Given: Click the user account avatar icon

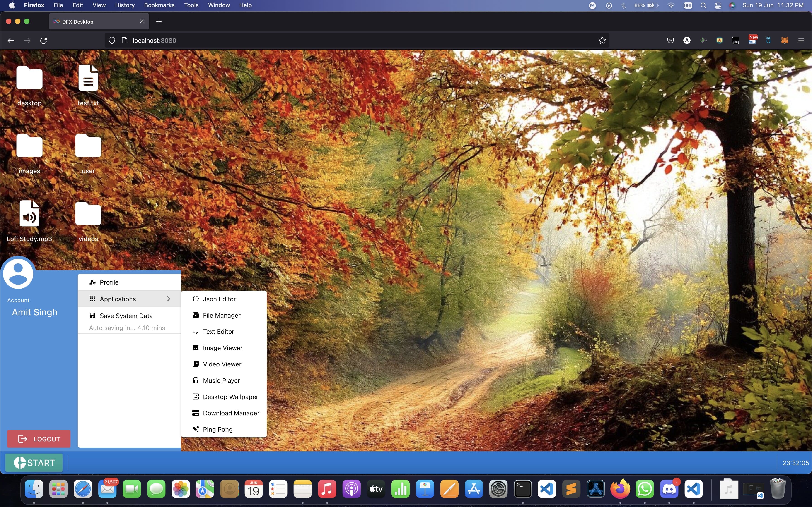Looking at the screenshot, I should click(18, 273).
